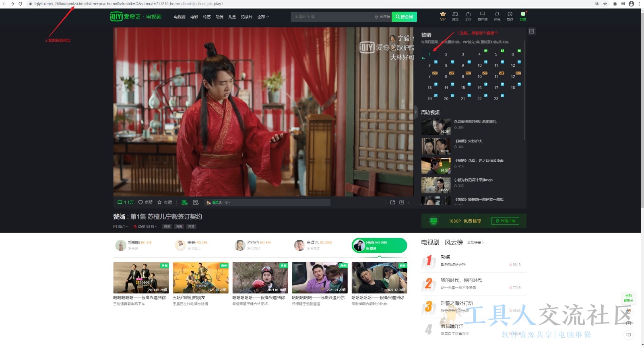The image size is (644, 347).
Task: Click the browser back arrow
Action: point(4,4)
